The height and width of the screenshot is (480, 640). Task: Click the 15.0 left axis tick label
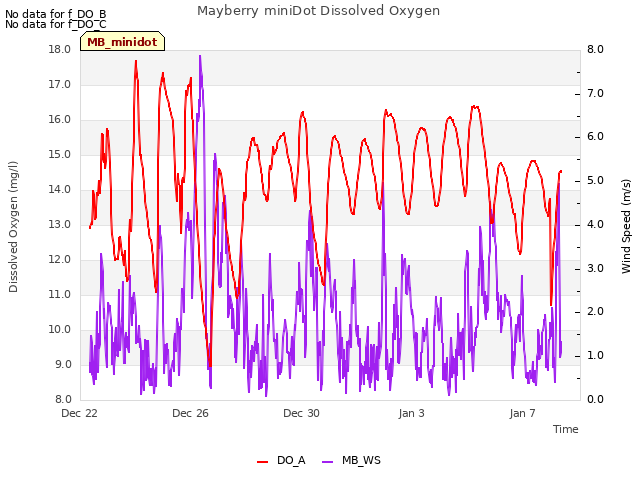click(60, 155)
